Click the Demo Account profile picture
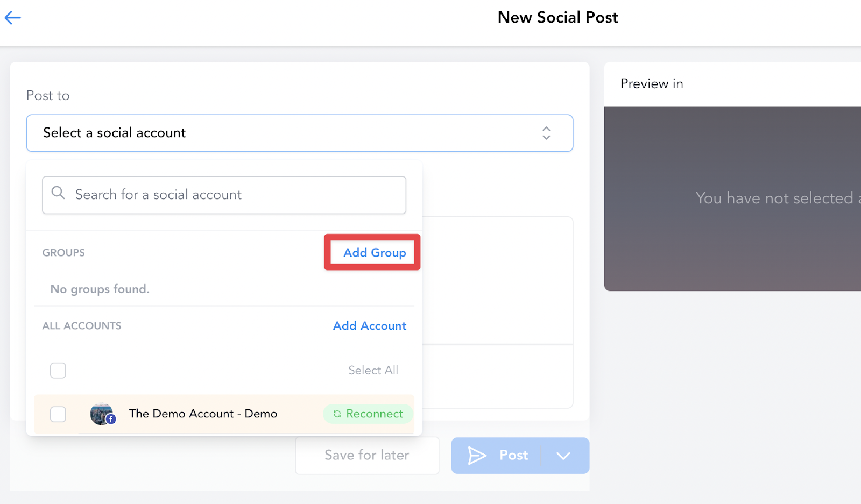 pyautogui.click(x=101, y=414)
